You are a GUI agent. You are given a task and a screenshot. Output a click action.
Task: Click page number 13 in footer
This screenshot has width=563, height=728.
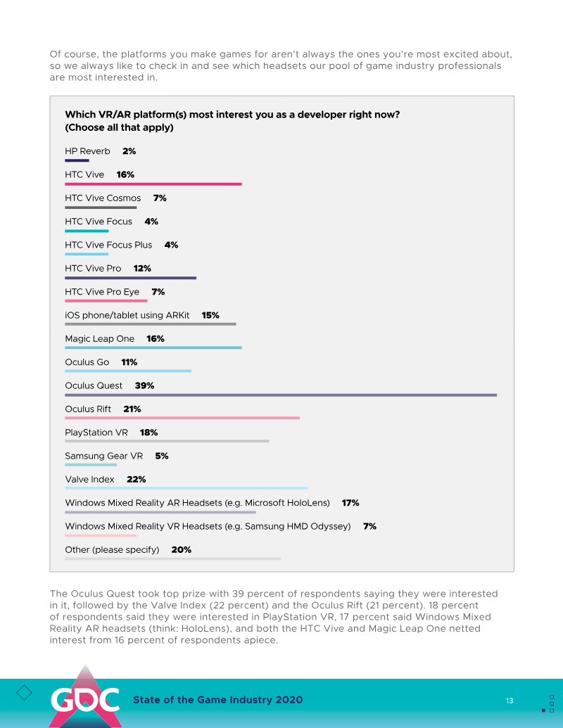click(x=510, y=701)
